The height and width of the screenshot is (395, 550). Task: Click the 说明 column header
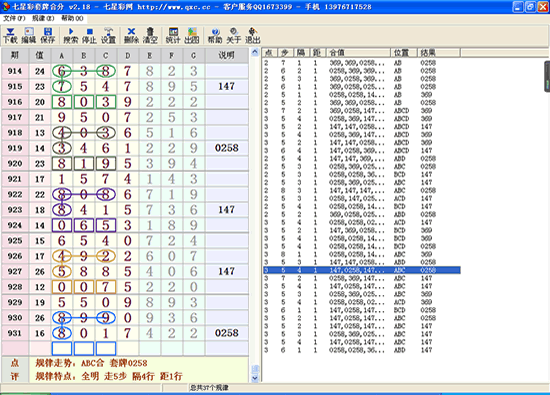[227, 55]
